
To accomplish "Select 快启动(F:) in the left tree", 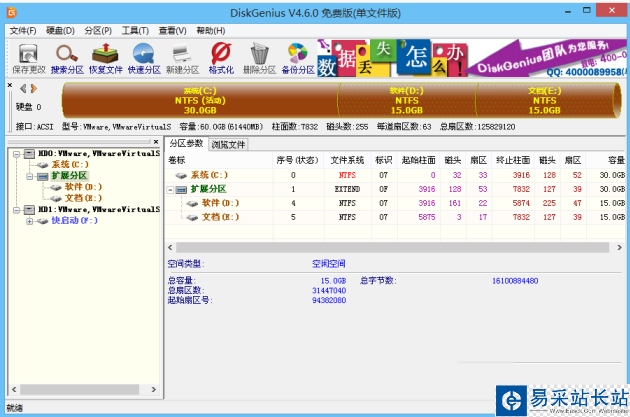I will tap(74, 221).
